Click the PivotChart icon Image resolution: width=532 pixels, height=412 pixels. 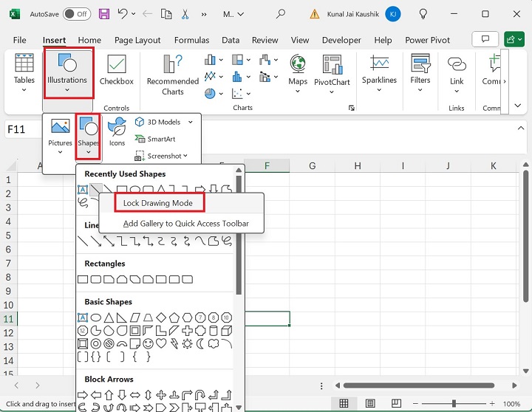tap(331, 65)
